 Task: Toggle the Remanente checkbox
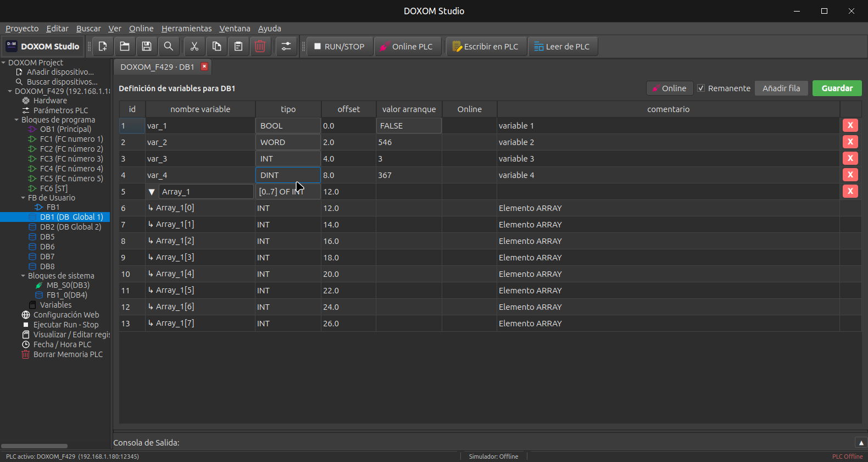pyautogui.click(x=701, y=88)
